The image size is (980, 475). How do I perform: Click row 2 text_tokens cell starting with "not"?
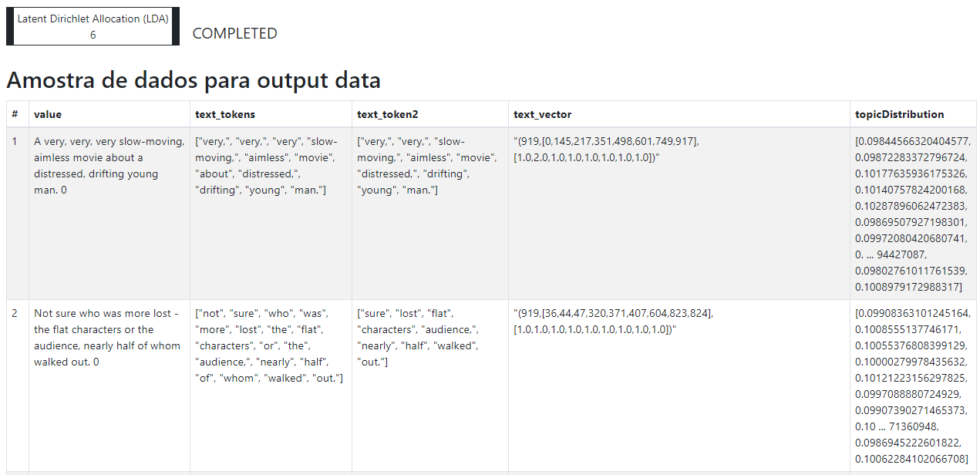(271, 386)
